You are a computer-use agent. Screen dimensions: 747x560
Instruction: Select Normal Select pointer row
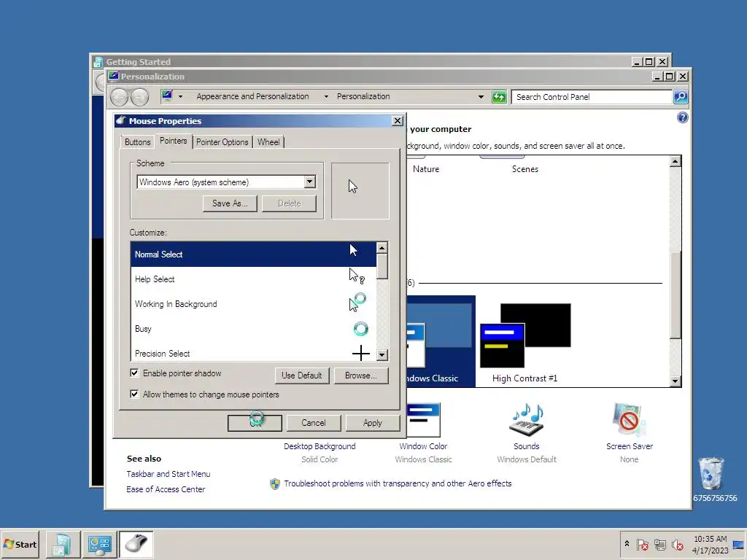pos(253,254)
